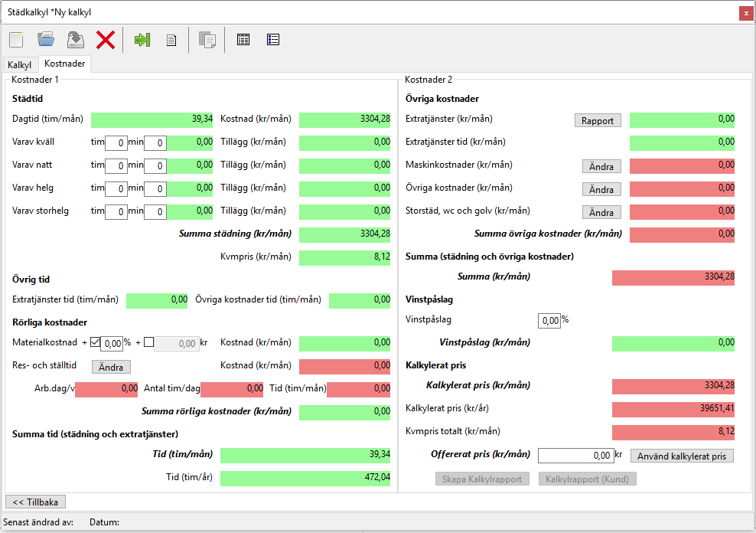Click Ändra for Res- och ställtid
This screenshot has width=756, height=533.
[x=111, y=367]
